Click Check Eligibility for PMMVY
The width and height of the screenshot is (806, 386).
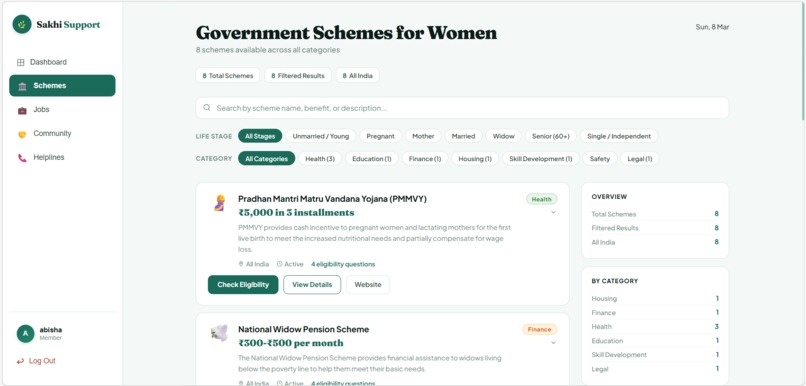tap(243, 285)
